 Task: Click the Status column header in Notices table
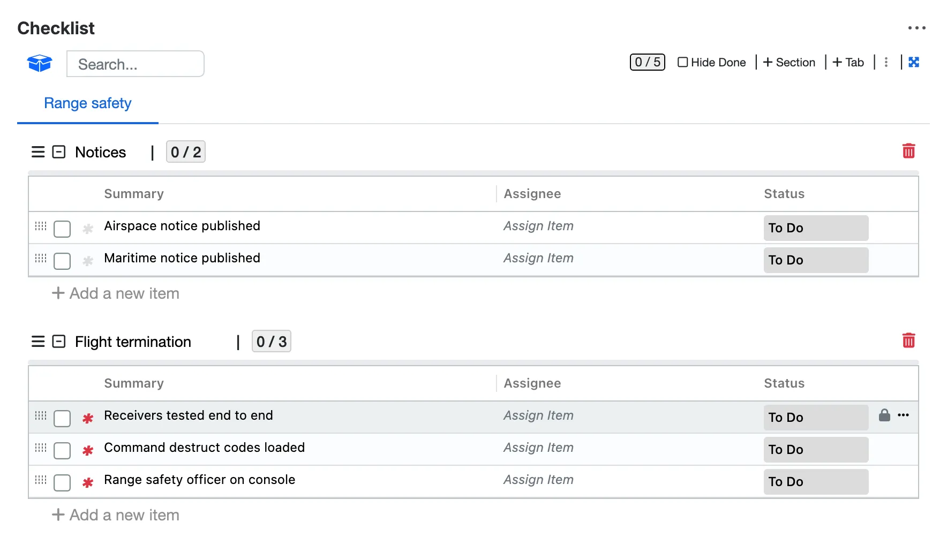(x=784, y=194)
